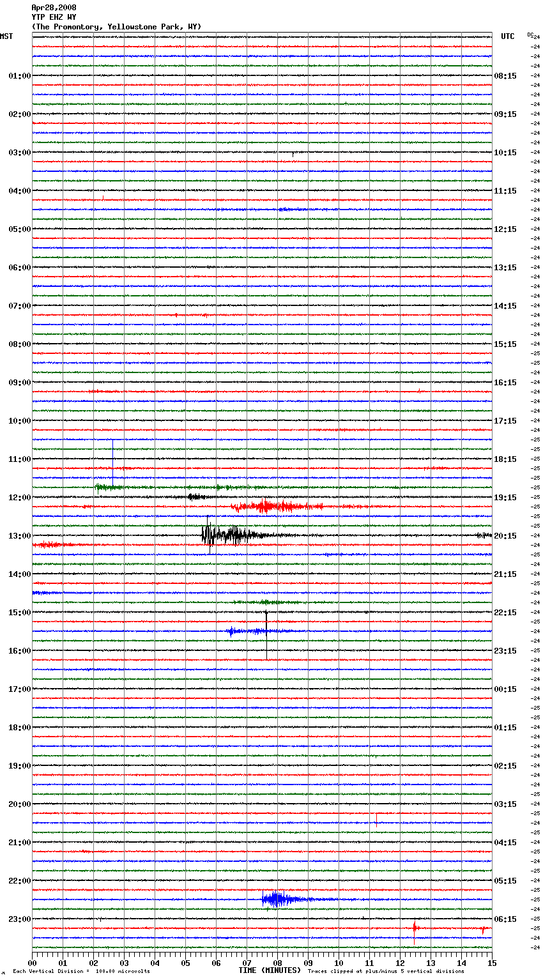Click the TIME (MINUTES) axis title

270,970
